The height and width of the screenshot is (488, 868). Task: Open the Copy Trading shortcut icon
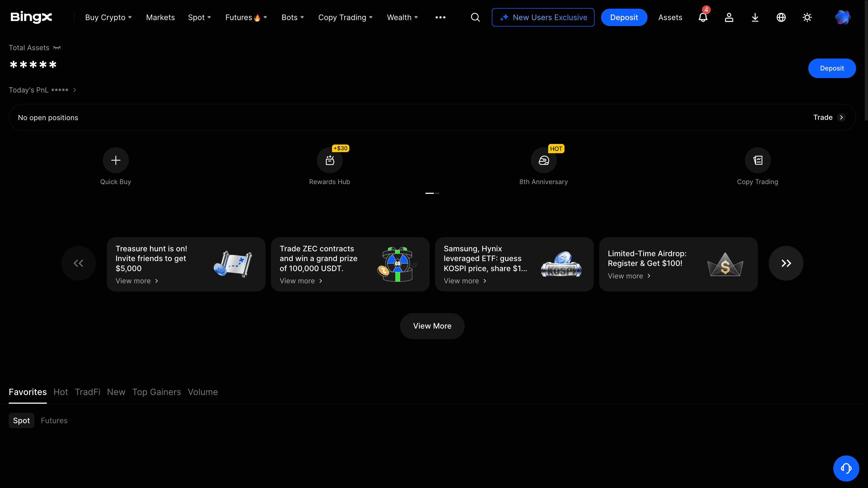click(758, 160)
